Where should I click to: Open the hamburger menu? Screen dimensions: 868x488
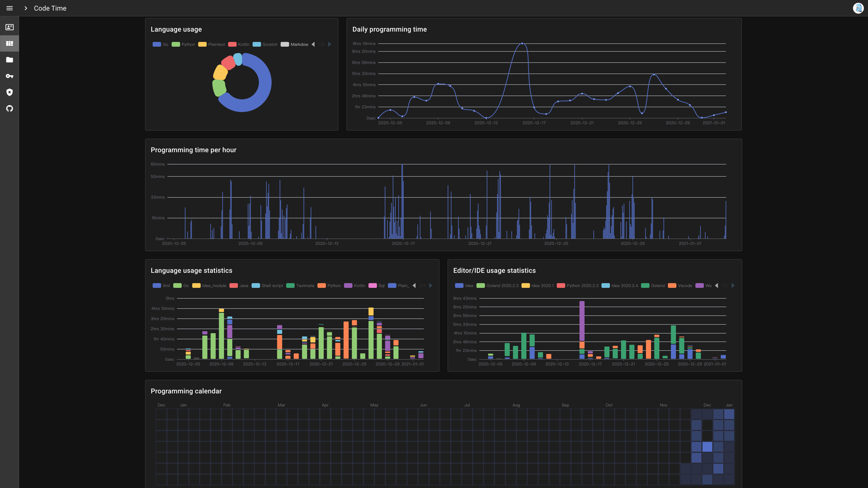pos(9,8)
